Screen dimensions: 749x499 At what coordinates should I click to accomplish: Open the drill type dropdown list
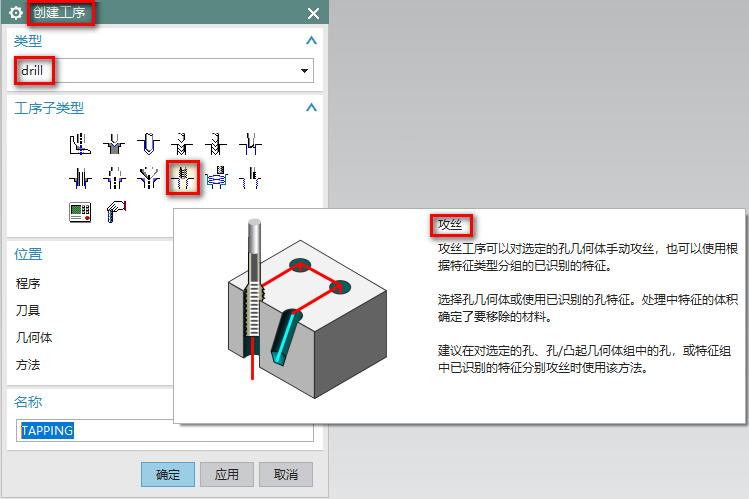tap(303, 72)
